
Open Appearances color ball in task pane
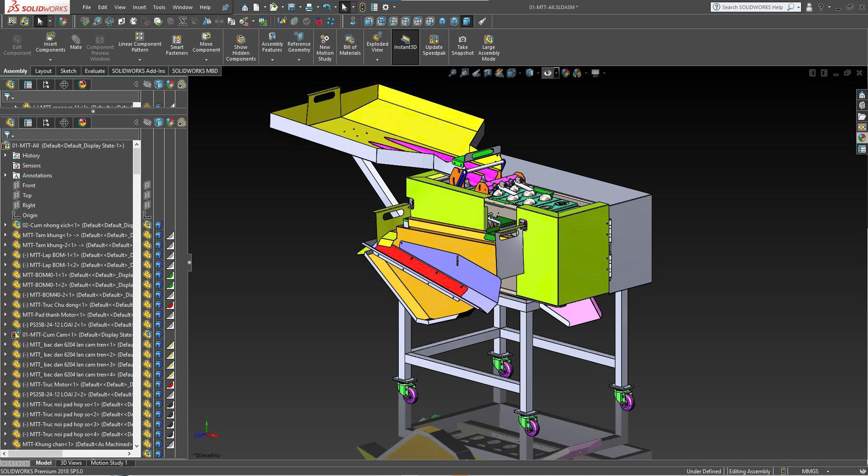pyautogui.click(x=862, y=138)
